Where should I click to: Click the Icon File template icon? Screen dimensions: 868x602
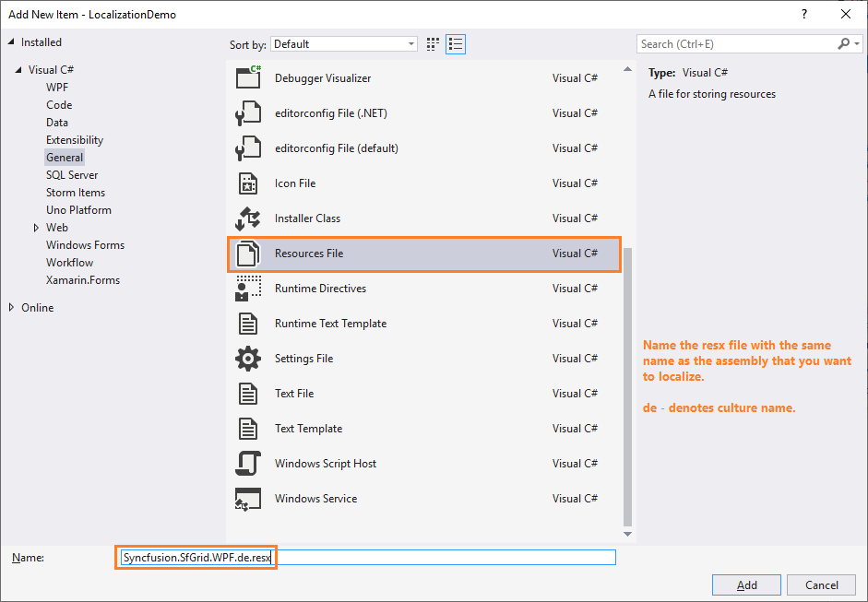[x=248, y=183]
